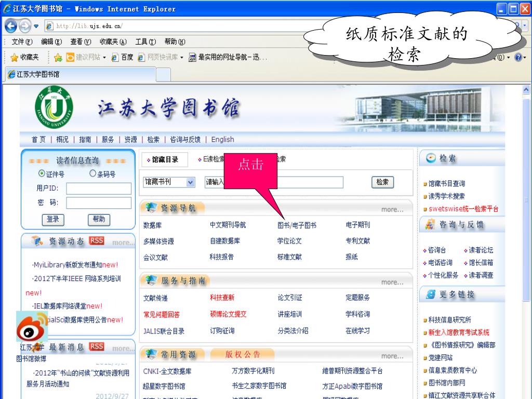Open the 资源 navigation item
Viewport: 532px width, 399px height.
(130, 139)
